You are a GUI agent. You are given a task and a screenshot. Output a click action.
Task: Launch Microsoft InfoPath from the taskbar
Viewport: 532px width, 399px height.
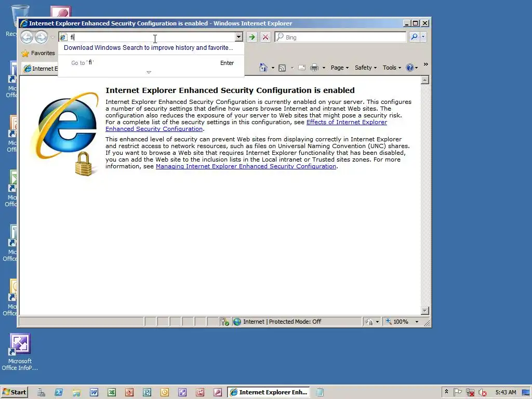point(182,392)
